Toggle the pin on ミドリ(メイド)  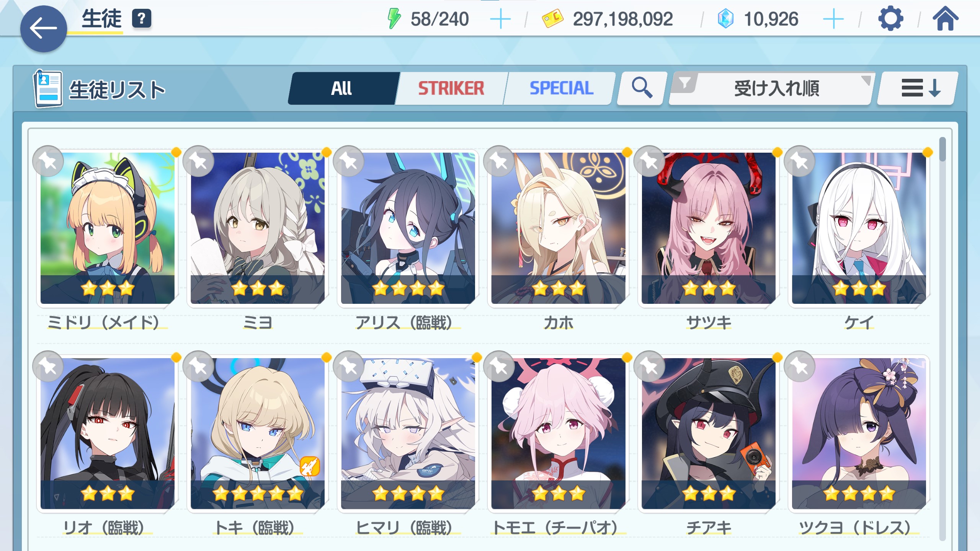coord(48,161)
